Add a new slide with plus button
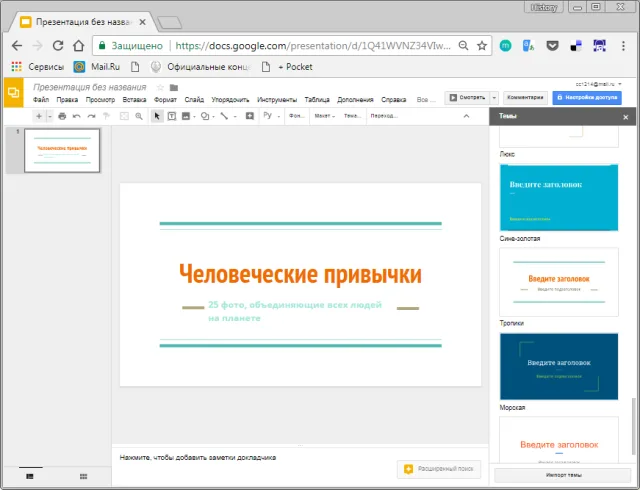 (x=39, y=116)
